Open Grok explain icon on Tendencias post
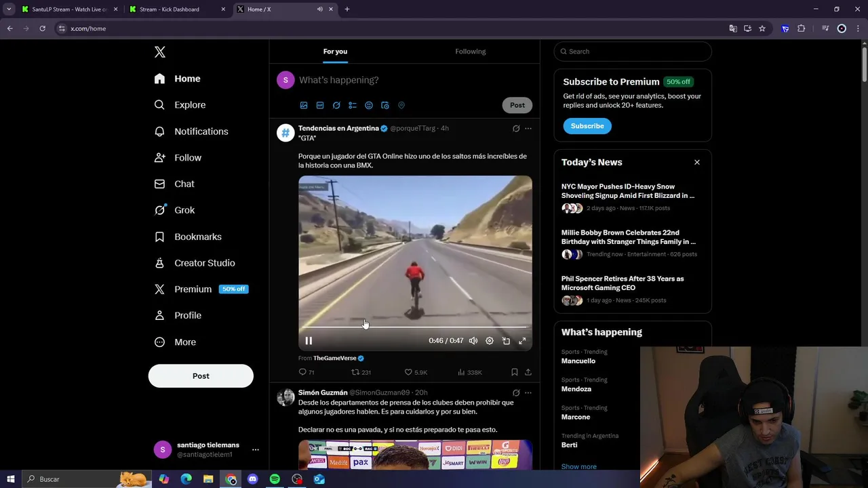 pos(516,128)
